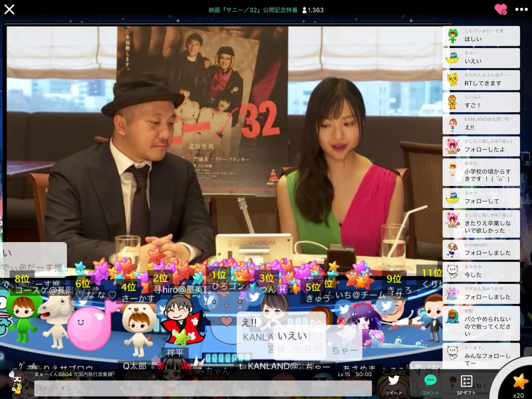Tap the cat avatar beside みんなフォローしてー

452,353
